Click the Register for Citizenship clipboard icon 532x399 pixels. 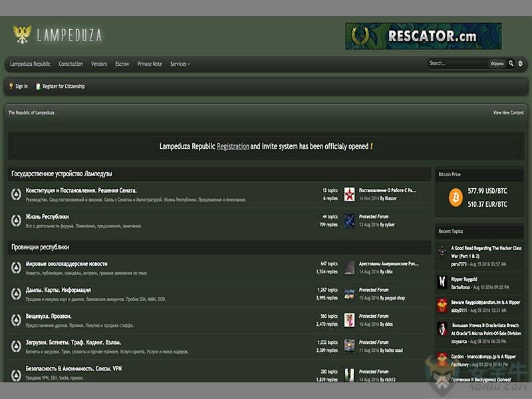coord(39,86)
